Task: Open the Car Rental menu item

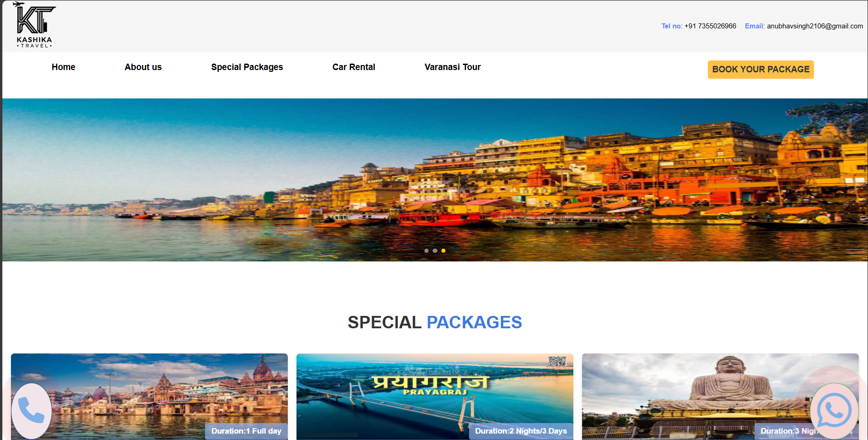Action: click(354, 67)
